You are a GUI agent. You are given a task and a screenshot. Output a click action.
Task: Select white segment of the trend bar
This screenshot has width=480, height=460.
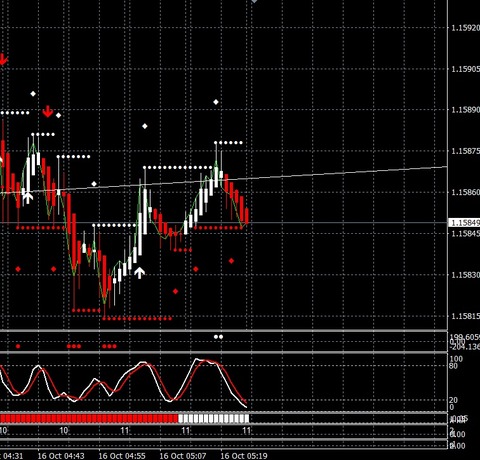point(214,418)
